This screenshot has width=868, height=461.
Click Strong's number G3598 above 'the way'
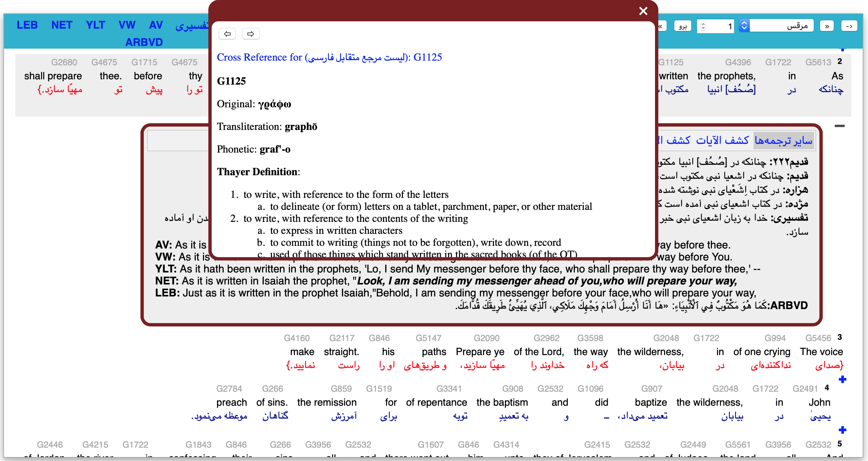pyautogui.click(x=590, y=338)
